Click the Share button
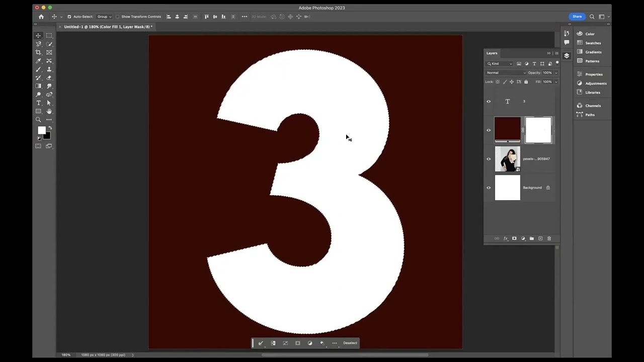The height and width of the screenshot is (362, 644). pos(577,17)
